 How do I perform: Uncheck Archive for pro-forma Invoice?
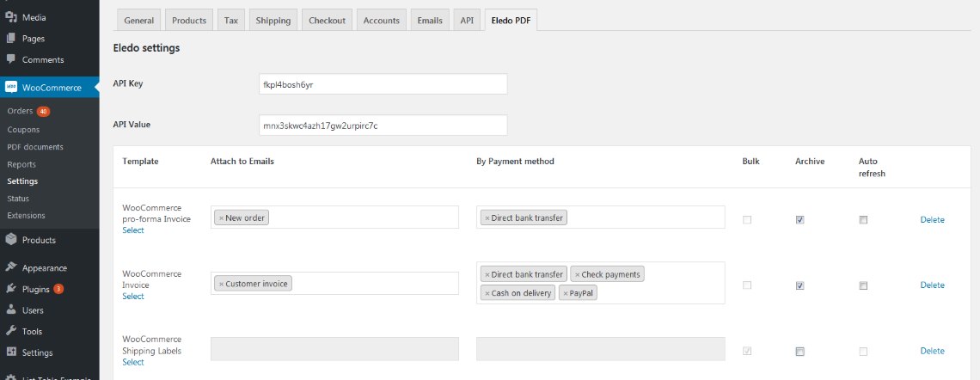pyautogui.click(x=800, y=220)
